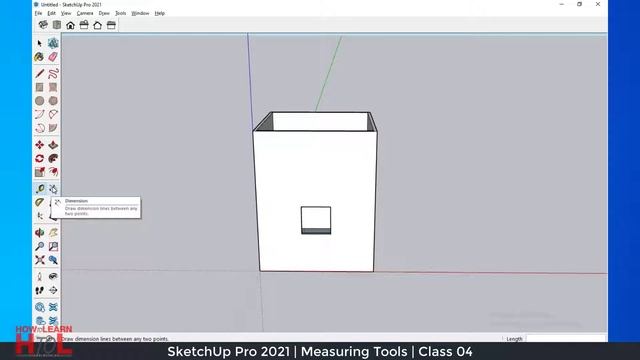Click the Length measurements input box
Image resolution: width=640 pixels, height=360 pixels.
pos(566,338)
